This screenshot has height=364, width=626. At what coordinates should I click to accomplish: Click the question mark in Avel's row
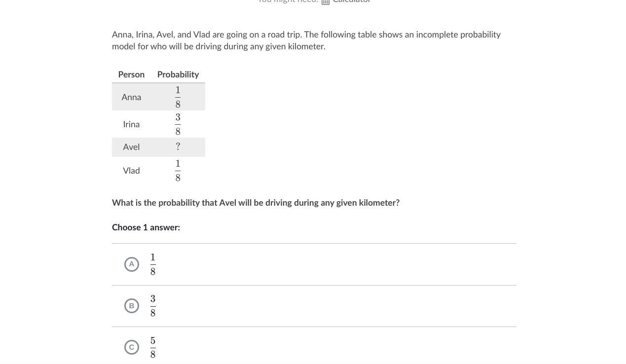[178, 147]
